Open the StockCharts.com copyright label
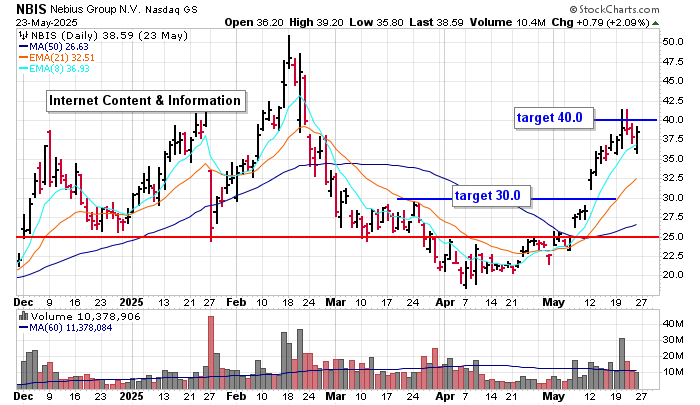The height and width of the screenshot is (405, 700). point(614,9)
